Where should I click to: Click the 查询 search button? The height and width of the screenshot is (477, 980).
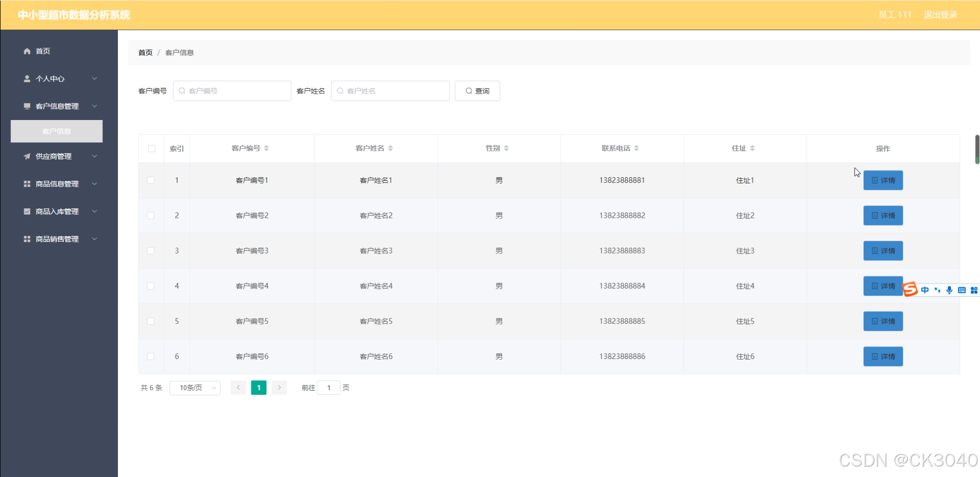point(477,91)
